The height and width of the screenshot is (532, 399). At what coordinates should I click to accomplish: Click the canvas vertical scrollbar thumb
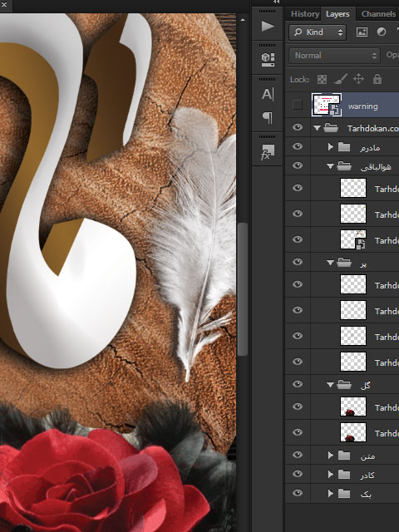(242, 289)
